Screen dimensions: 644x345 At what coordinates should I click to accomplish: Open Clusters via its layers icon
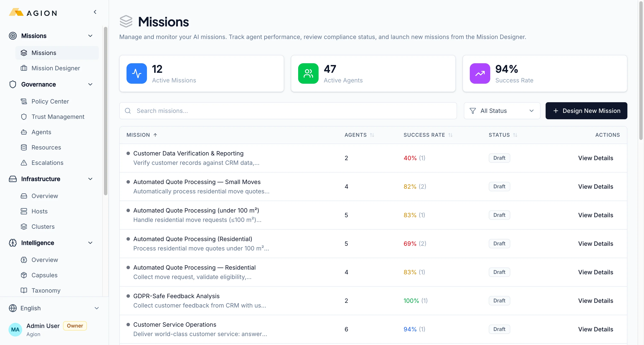coord(24,227)
